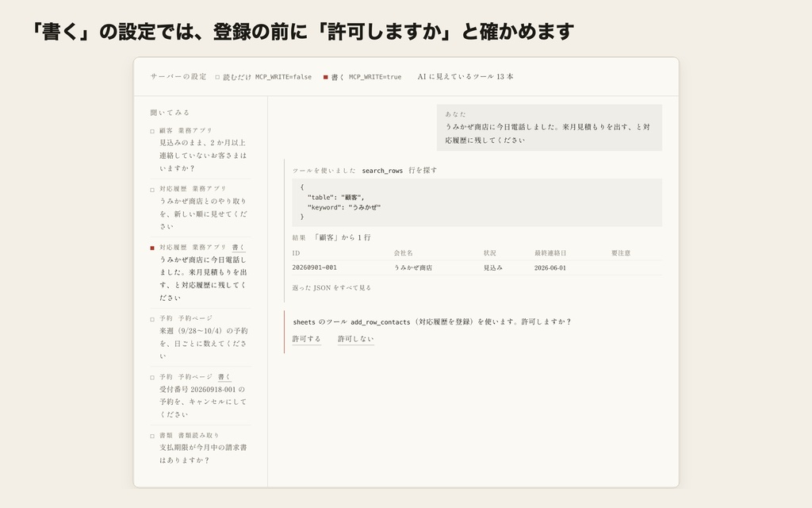Screen dimensions: 812x508
Task: Click the 書く tag on the 対応履歴 sidebar item
Action: click(x=238, y=248)
